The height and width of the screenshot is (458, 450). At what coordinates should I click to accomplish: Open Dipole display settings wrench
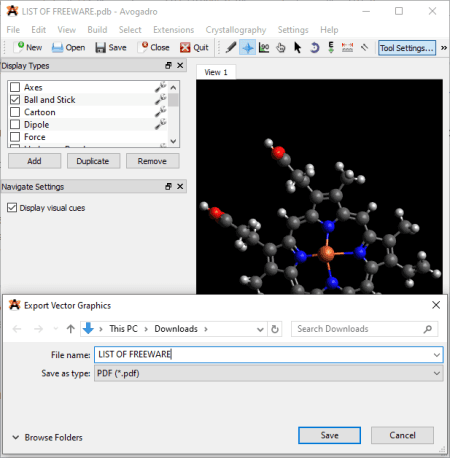pos(161,124)
